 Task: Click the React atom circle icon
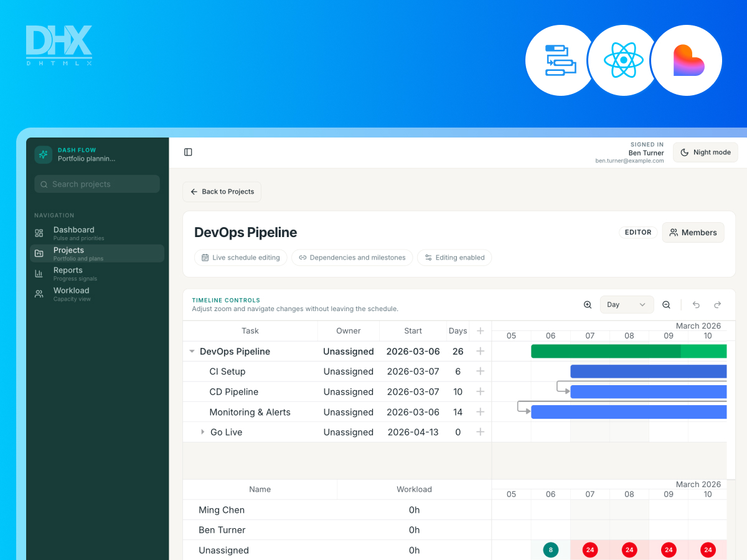623,60
